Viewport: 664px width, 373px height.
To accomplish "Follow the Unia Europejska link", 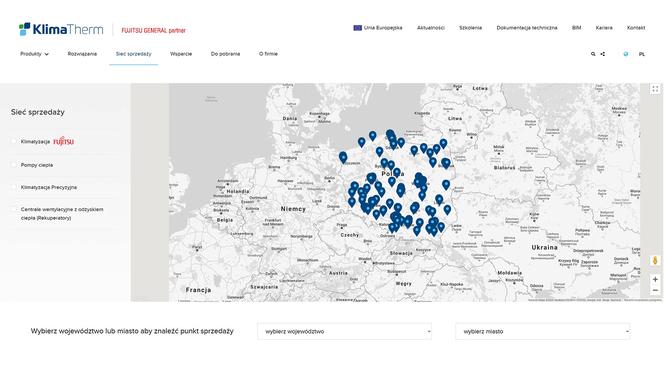I will tap(383, 28).
